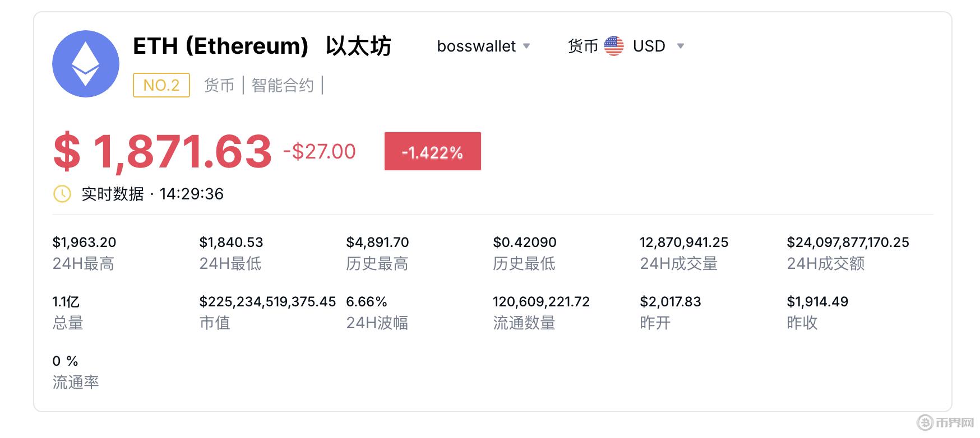This screenshot has width=980, height=438.
Task: Click the NO.2 rank badge
Action: (161, 85)
